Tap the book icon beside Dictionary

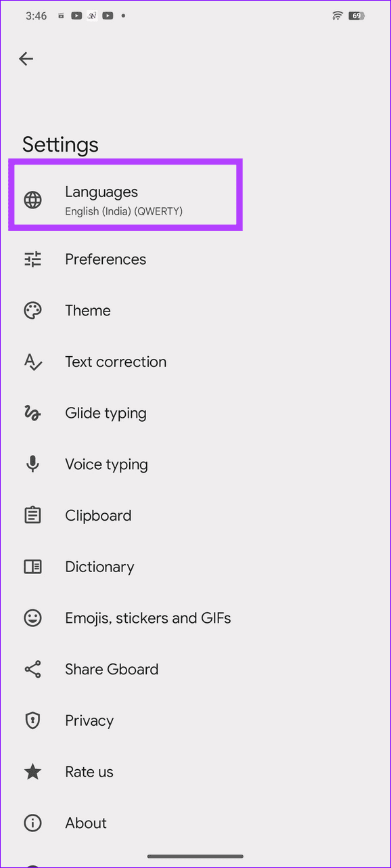coord(32,566)
